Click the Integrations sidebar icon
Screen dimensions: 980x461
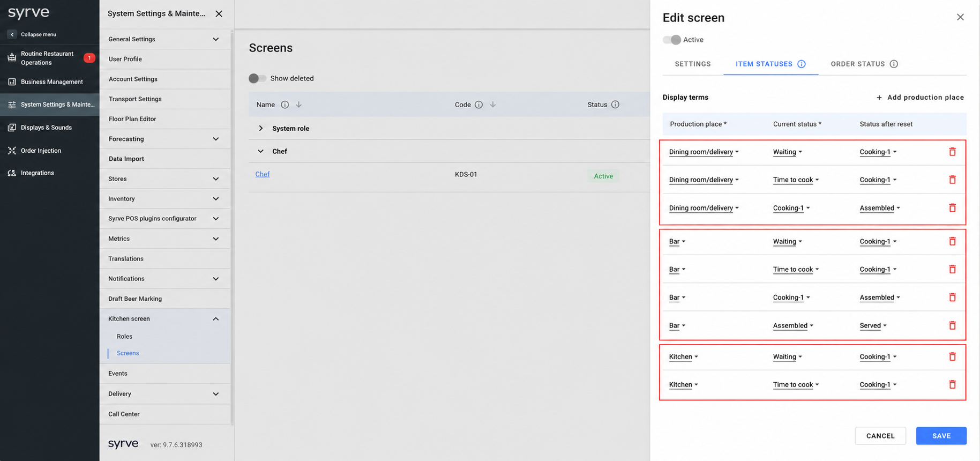pyautogui.click(x=12, y=173)
